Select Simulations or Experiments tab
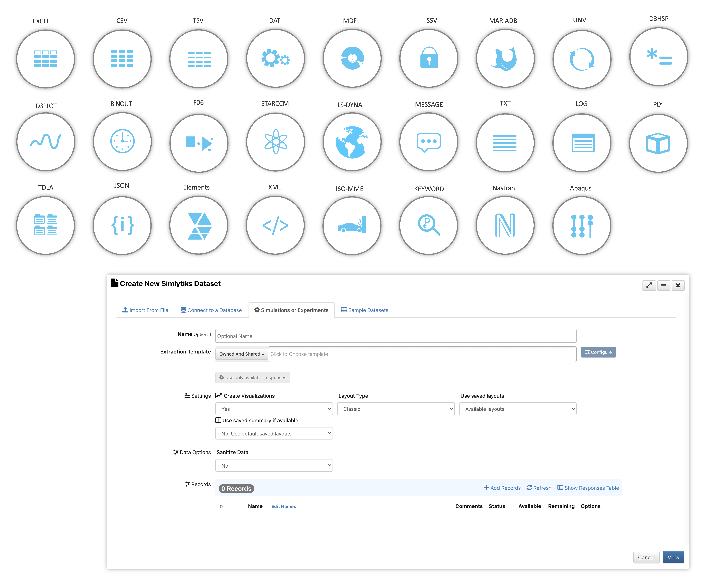Viewport: 706px width, 588px height. coord(292,310)
